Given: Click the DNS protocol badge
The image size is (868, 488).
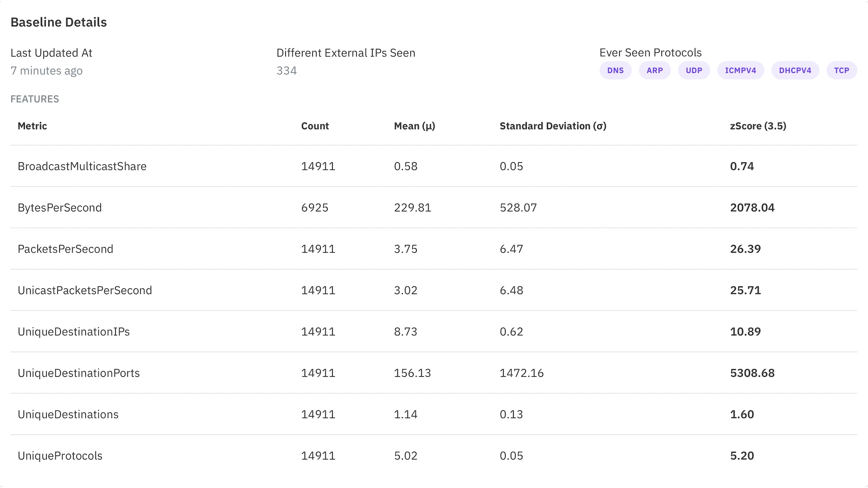Looking at the screenshot, I should pos(615,70).
